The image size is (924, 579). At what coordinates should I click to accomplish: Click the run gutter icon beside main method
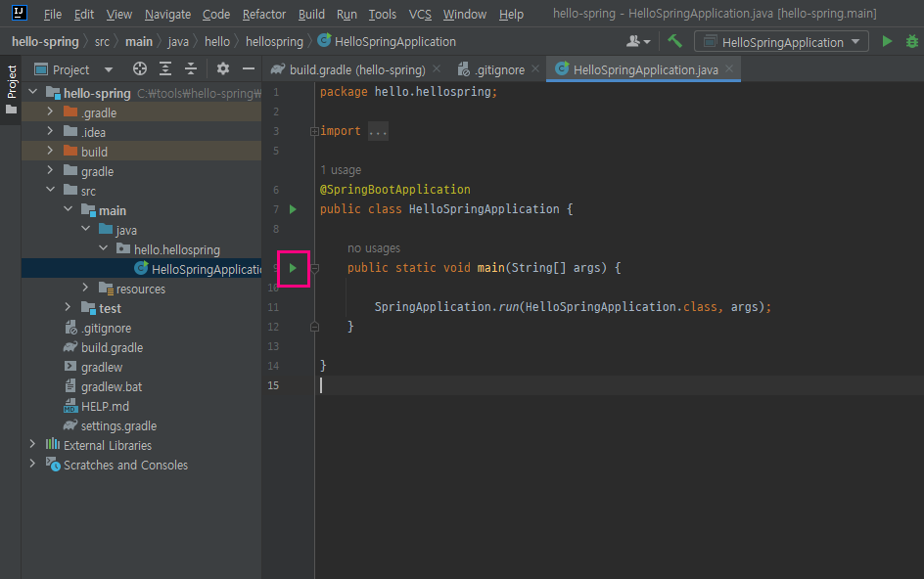293,268
